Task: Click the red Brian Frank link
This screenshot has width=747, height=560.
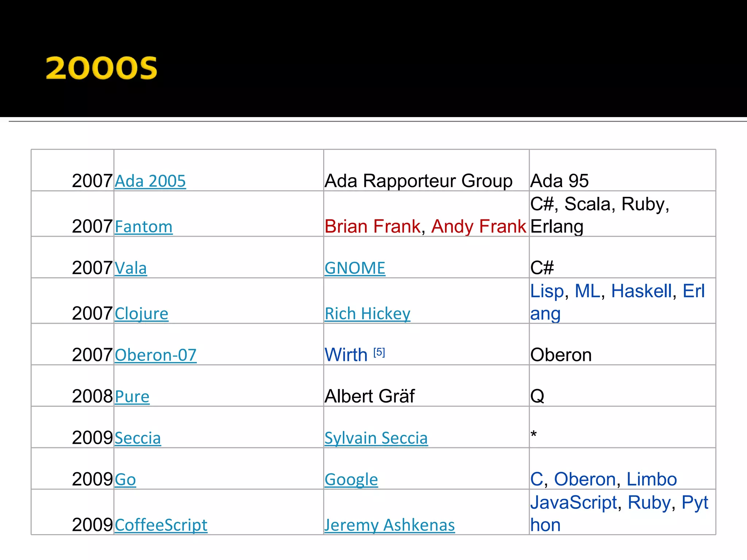Action: tap(372, 226)
